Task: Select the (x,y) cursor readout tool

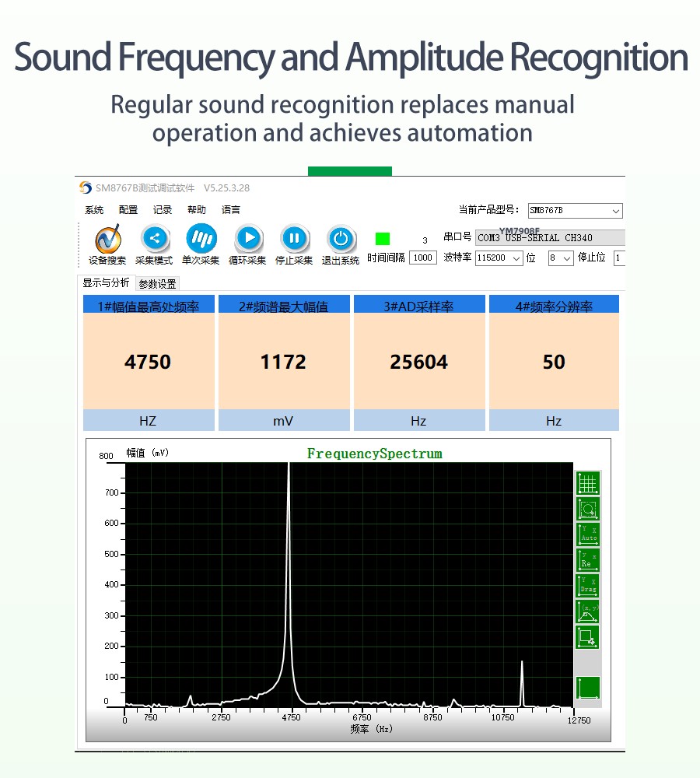Action: [588, 612]
